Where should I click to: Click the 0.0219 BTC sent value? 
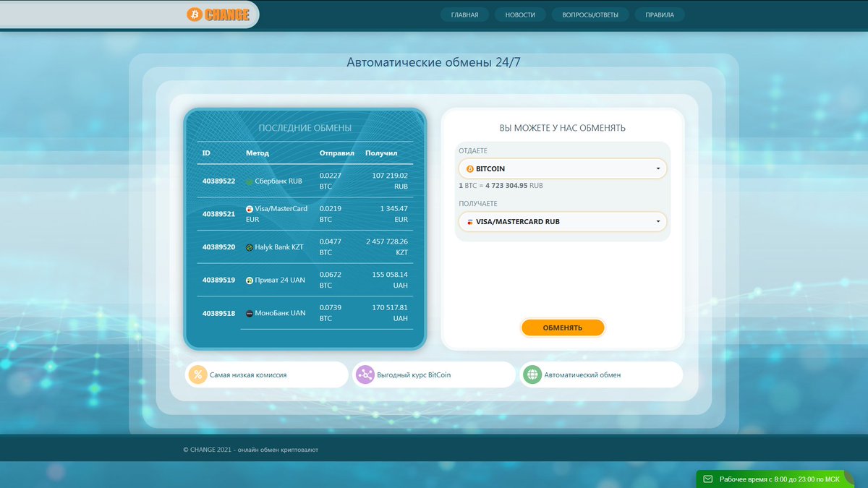click(331, 214)
